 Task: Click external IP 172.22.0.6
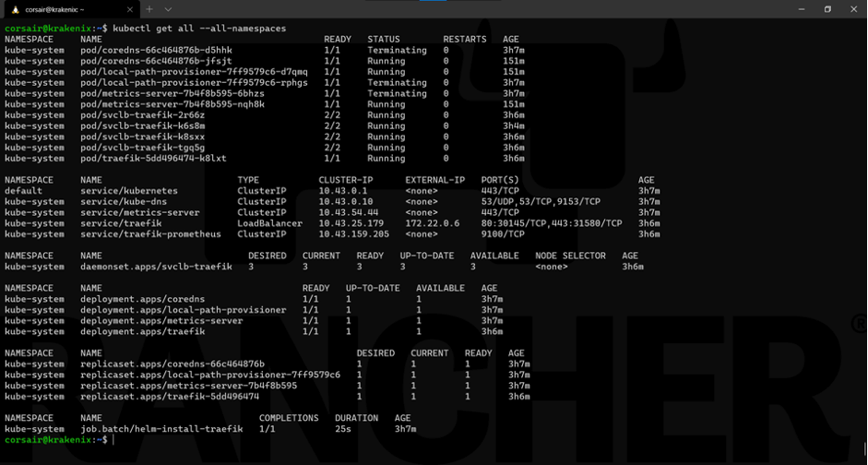(x=433, y=223)
